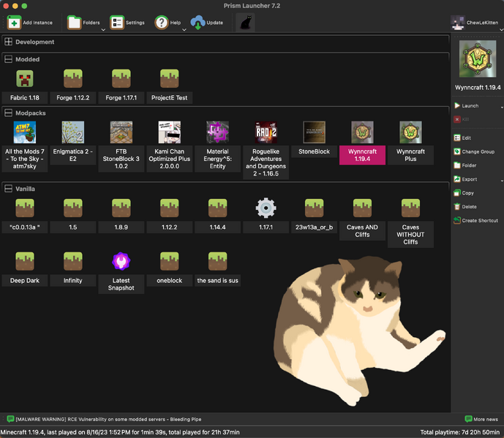
Task: Click Create Shortcut in the sidebar
Action: tap(479, 220)
